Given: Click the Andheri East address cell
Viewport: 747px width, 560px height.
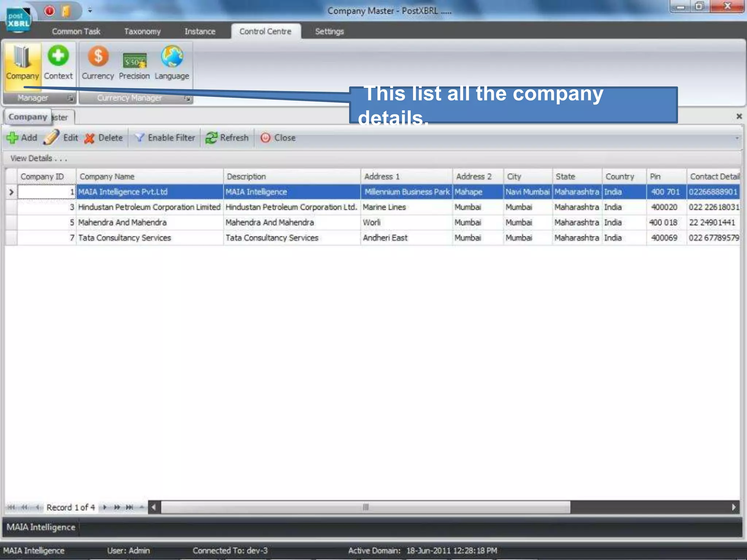Looking at the screenshot, I should [406, 238].
